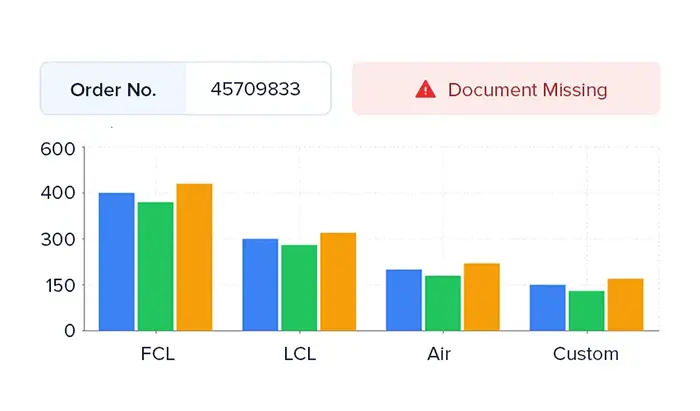Select the green bar in Air group
This screenshot has height=411, width=700.
[443, 302]
